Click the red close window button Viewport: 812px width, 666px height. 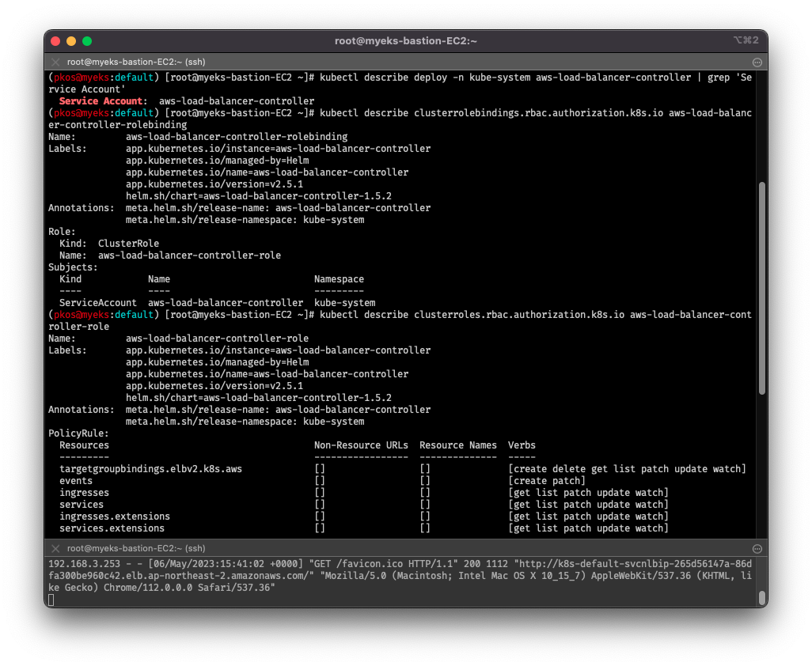click(x=56, y=41)
